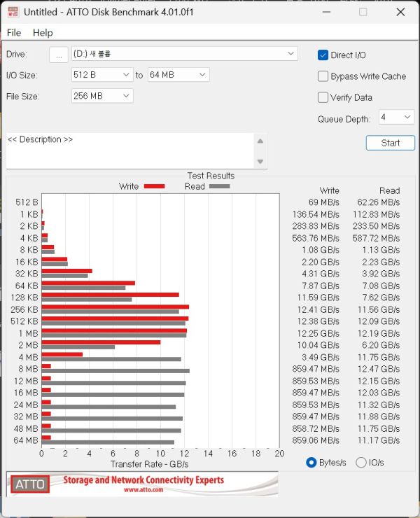Click the 3.49 GB/s write value
Viewport: 420px width, 518px height.
tap(320, 357)
